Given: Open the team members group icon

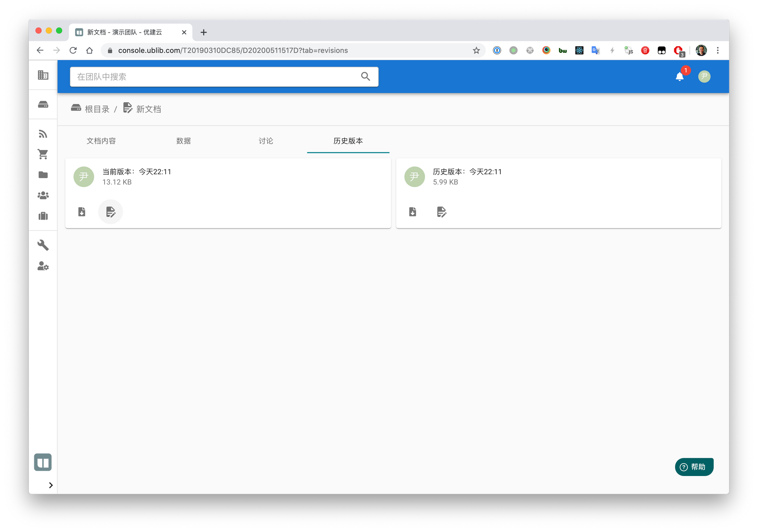Looking at the screenshot, I should click(x=43, y=195).
